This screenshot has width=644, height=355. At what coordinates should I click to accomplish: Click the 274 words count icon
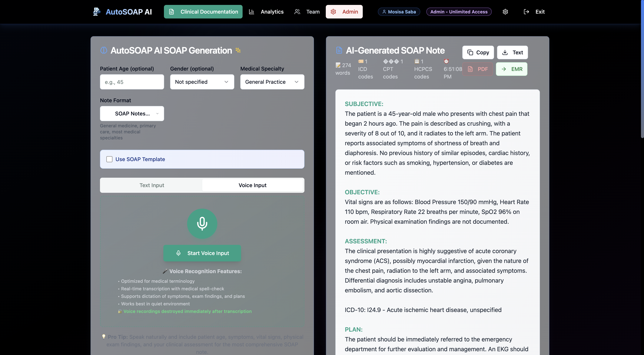pyautogui.click(x=338, y=65)
